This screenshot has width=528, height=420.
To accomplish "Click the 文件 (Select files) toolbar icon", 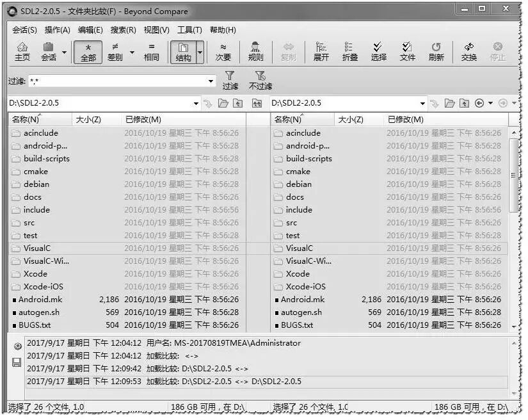I will 408,52.
